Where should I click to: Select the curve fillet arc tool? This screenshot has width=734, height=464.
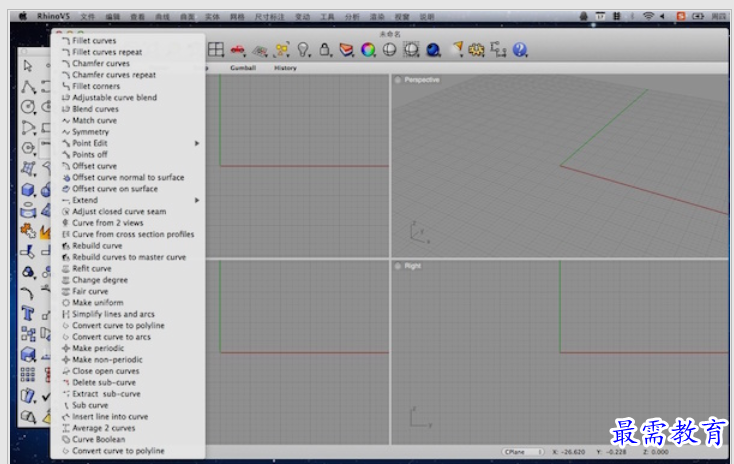[x=28, y=293]
